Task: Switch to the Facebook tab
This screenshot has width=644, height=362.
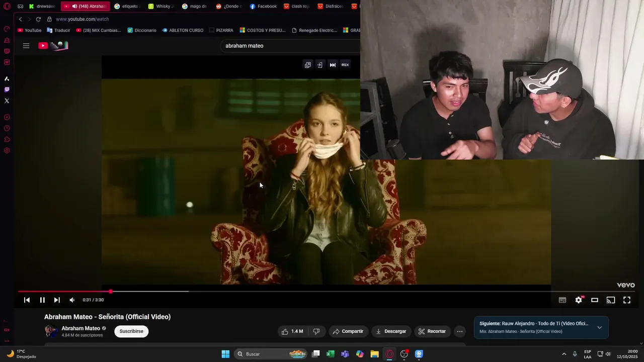Action: coord(263,7)
